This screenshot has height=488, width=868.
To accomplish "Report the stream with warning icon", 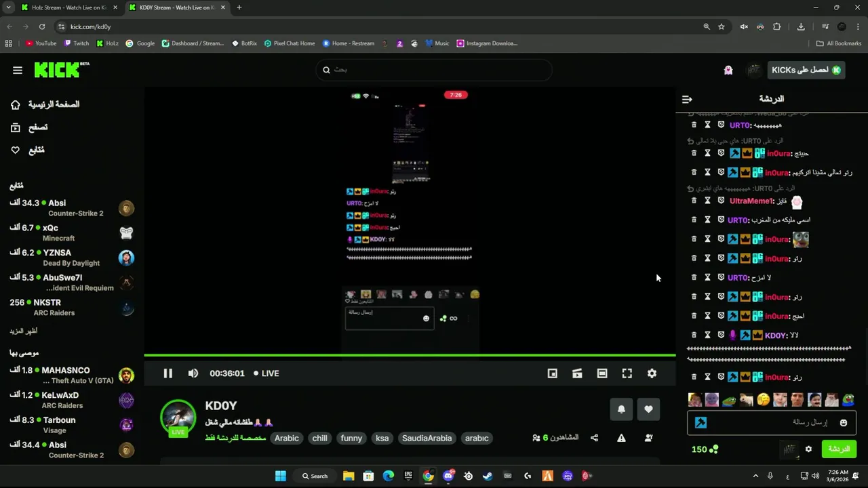I will point(621,438).
